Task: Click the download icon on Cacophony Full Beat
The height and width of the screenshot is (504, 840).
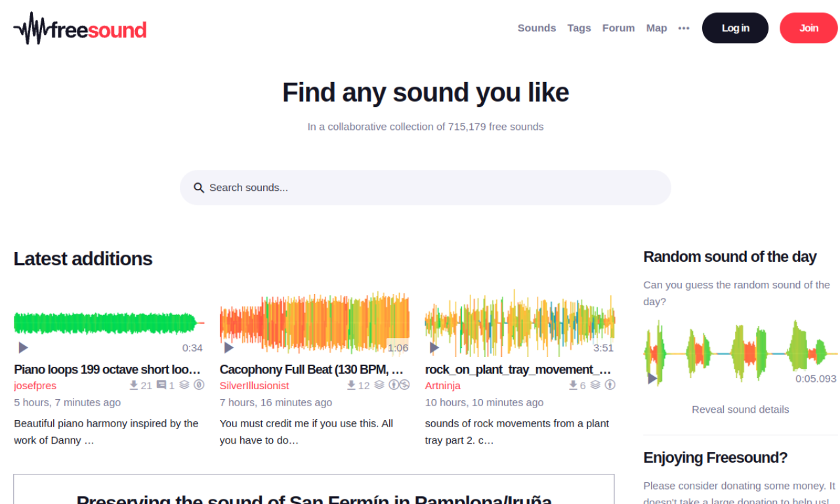Action: coord(351,385)
